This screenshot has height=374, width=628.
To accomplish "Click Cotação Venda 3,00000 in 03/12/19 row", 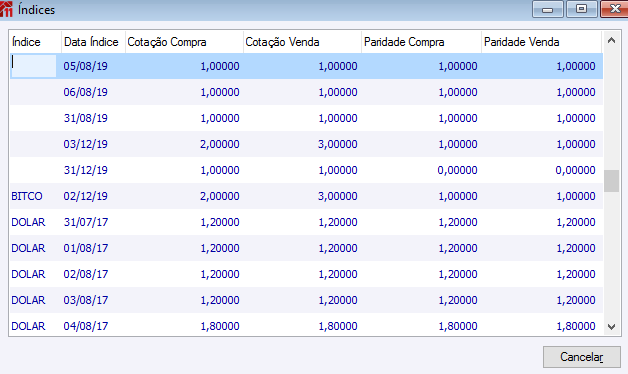I will coord(338,144).
